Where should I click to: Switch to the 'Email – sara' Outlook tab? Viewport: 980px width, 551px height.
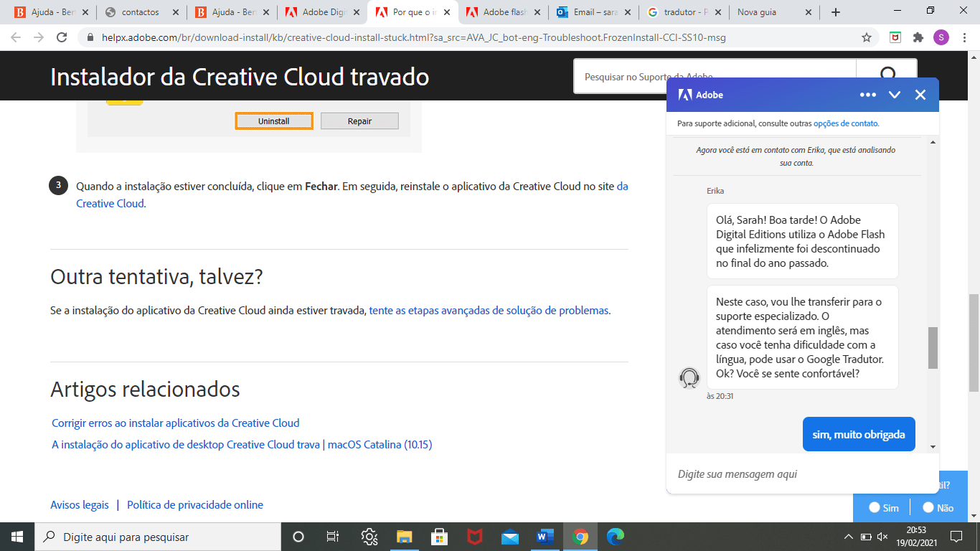(593, 12)
